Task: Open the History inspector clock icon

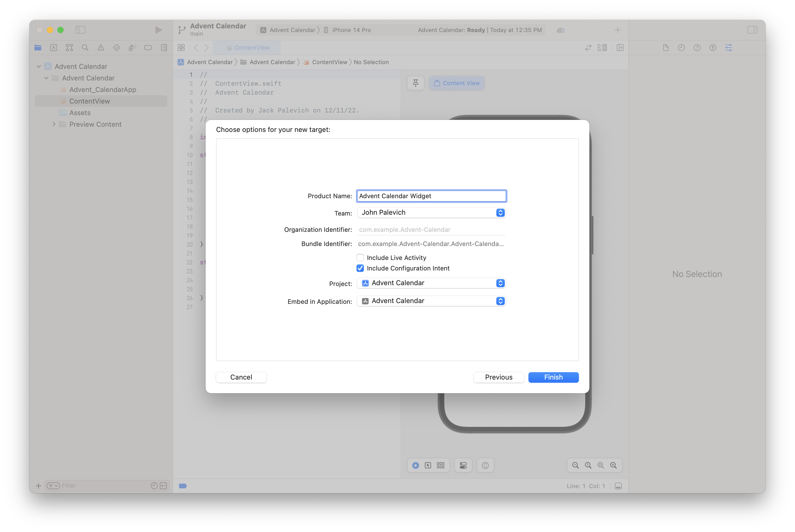Action: pos(681,48)
